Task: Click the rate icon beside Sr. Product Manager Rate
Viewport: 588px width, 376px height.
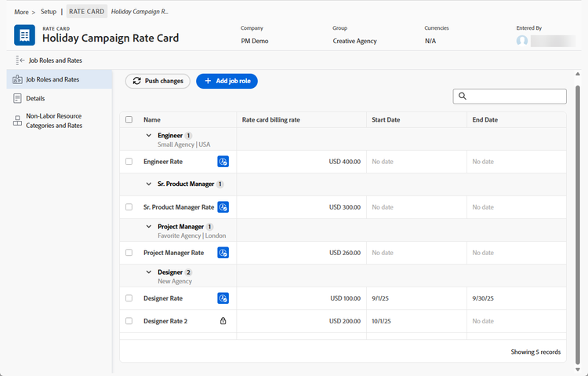Action: coord(223,207)
